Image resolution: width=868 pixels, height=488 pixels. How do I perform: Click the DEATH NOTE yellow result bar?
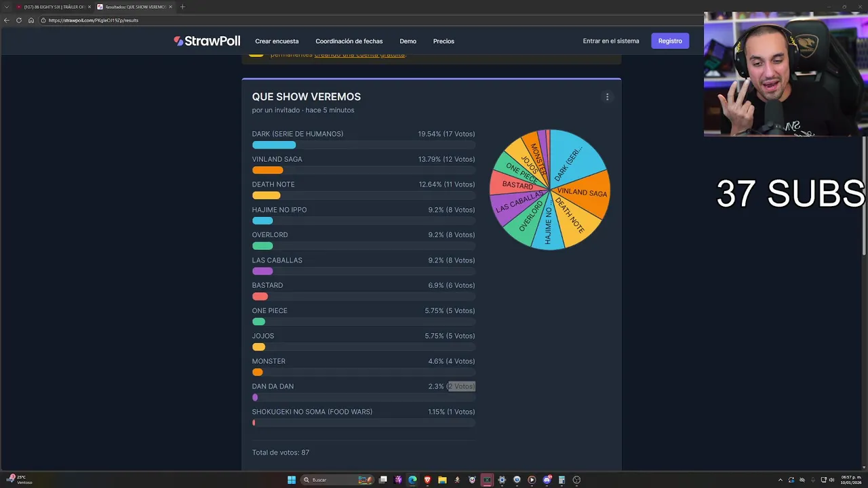coord(266,195)
